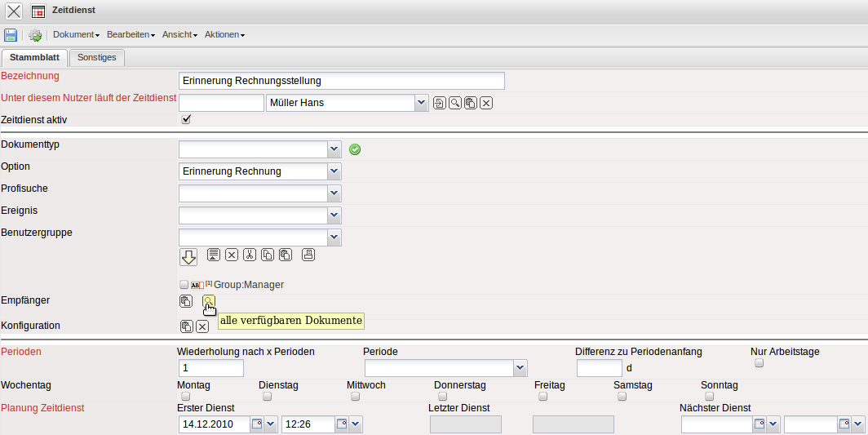Image resolution: width=868 pixels, height=435 pixels.
Task: Click the Bezeichnung text field
Action: click(341, 81)
